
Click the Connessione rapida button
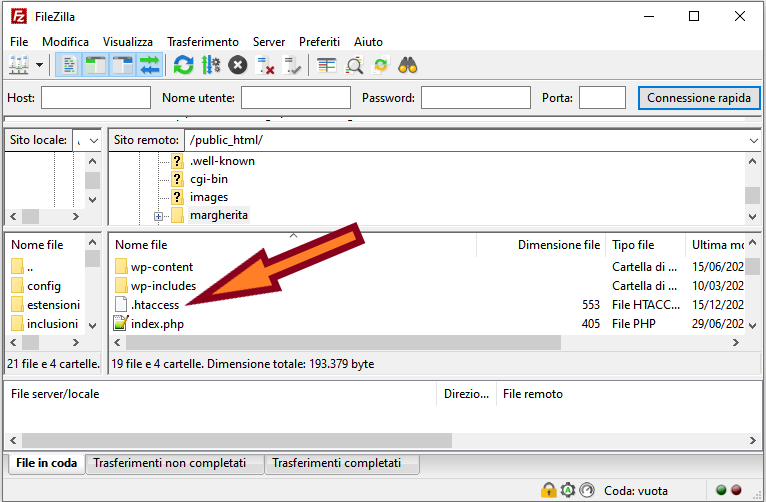coord(698,98)
